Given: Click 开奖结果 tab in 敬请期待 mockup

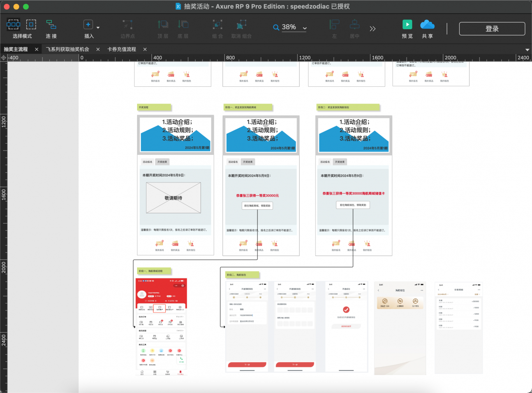Looking at the screenshot, I should [162, 162].
